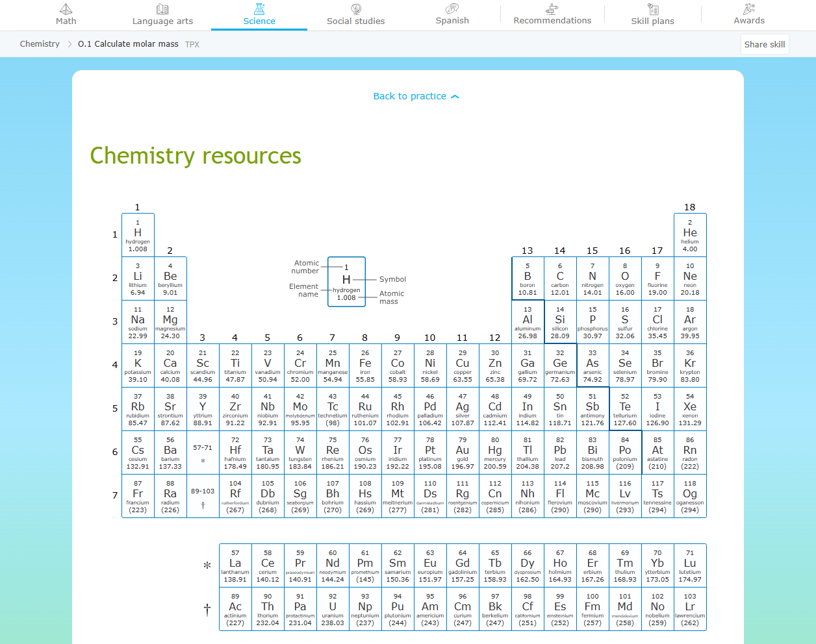Click the Awards ribbon icon
The width and height of the screenshot is (816, 644).
click(x=749, y=9)
